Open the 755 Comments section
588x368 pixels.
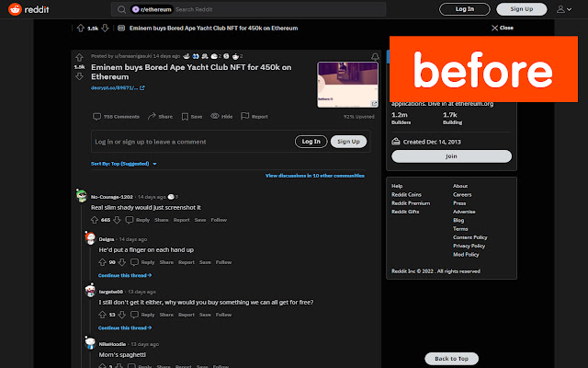click(116, 117)
